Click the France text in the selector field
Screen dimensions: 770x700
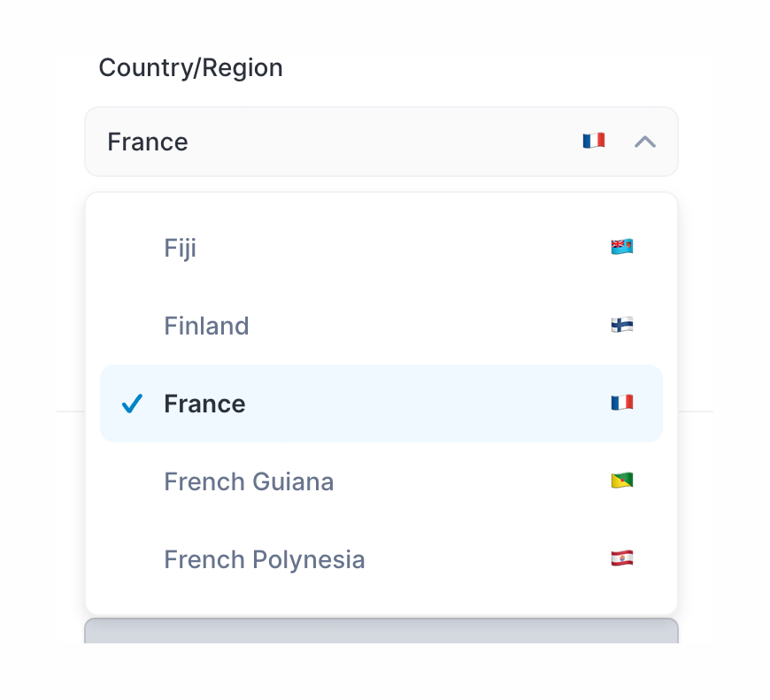pyautogui.click(x=147, y=141)
